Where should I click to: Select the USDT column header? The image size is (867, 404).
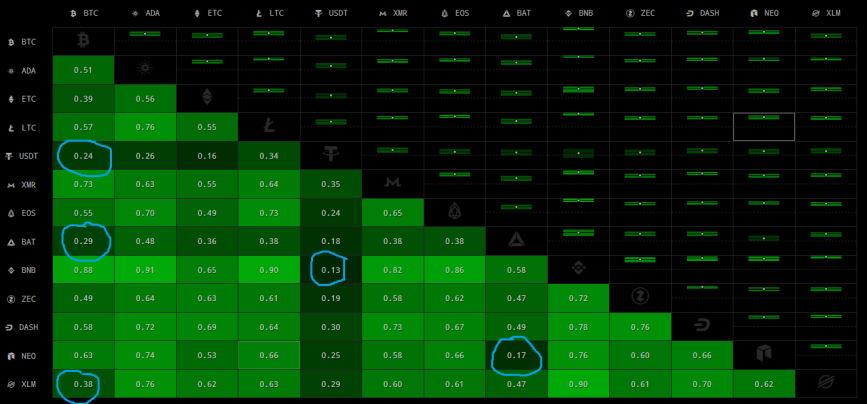click(x=331, y=13)
